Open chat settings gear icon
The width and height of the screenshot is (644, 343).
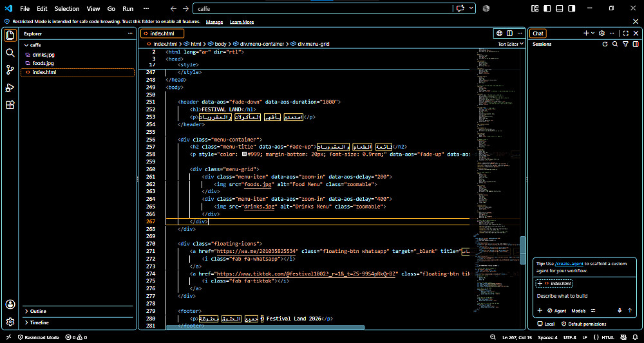[602, 33]
